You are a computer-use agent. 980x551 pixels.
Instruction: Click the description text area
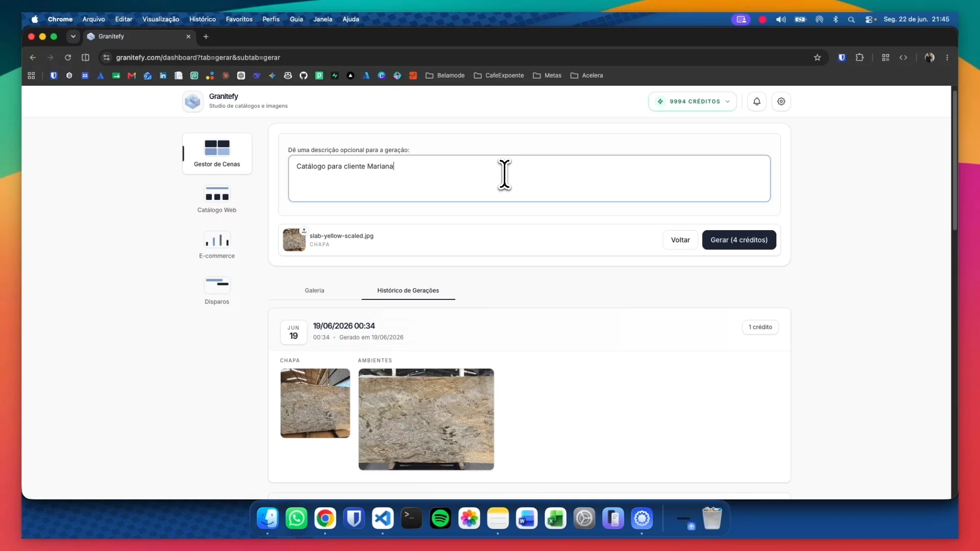click(x=529, y=179)
